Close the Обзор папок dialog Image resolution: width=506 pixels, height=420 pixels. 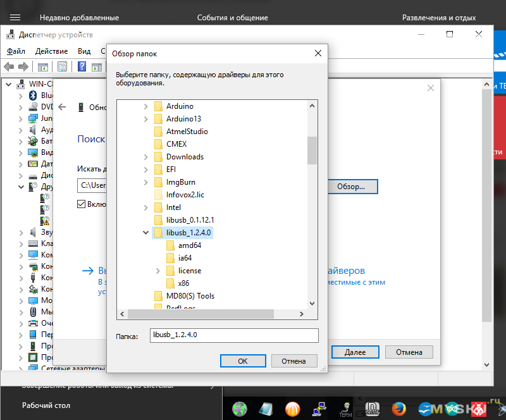click(x=318, y=53)
